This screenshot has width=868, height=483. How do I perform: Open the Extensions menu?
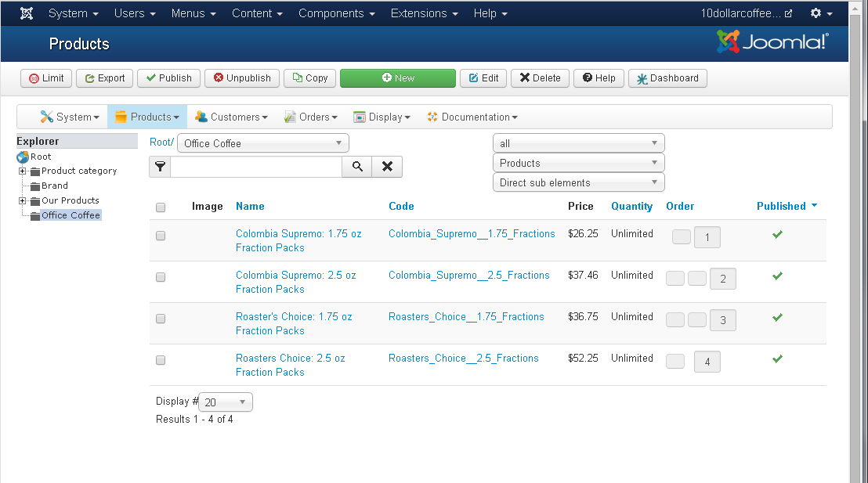click(x=424, y=13)
